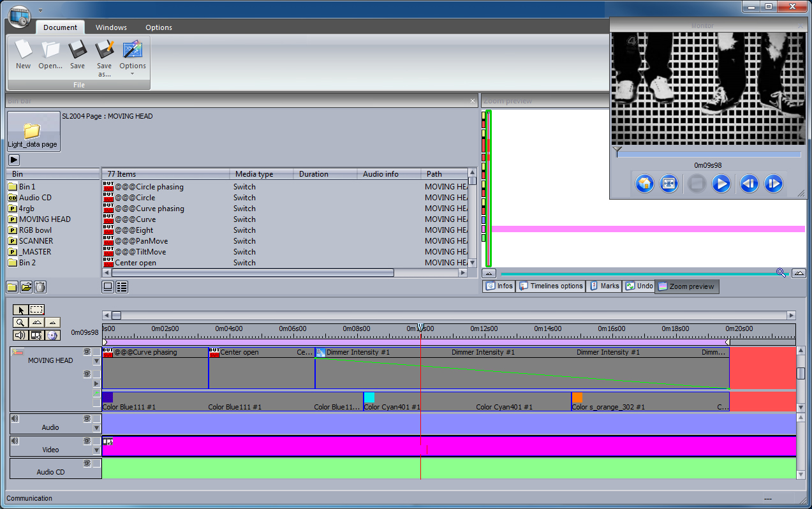
Task: Expand the Video track dropdown arrow
Action: click(96, 450)
